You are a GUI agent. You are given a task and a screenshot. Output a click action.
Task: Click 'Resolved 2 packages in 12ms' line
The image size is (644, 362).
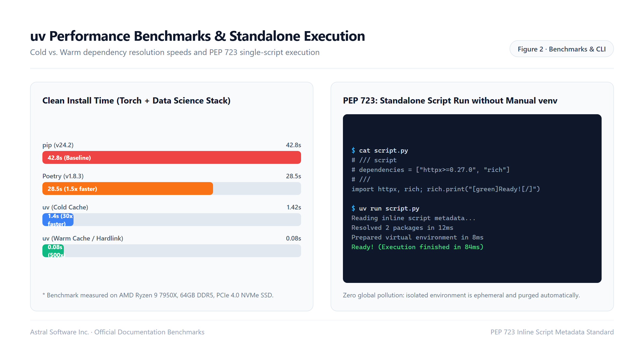tap(402, 228)
